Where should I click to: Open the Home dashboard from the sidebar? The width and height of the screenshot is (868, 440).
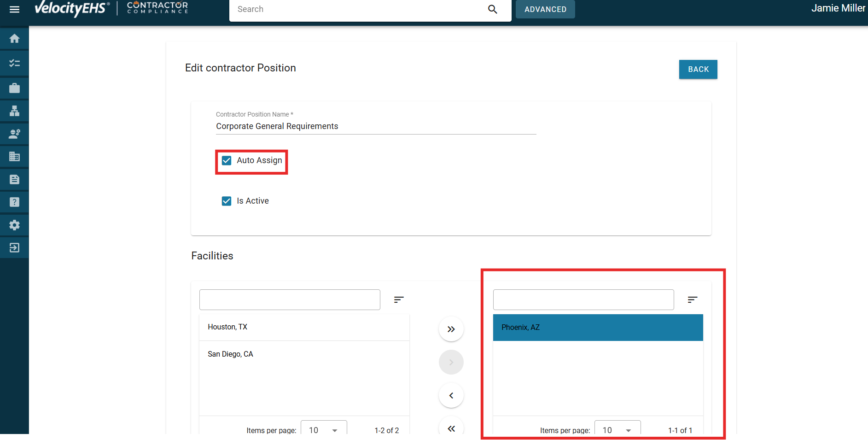tap(14, 39)
